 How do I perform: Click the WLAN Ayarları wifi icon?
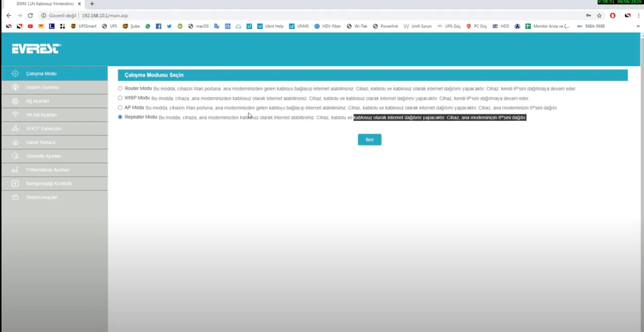click(x=15, y=115)
